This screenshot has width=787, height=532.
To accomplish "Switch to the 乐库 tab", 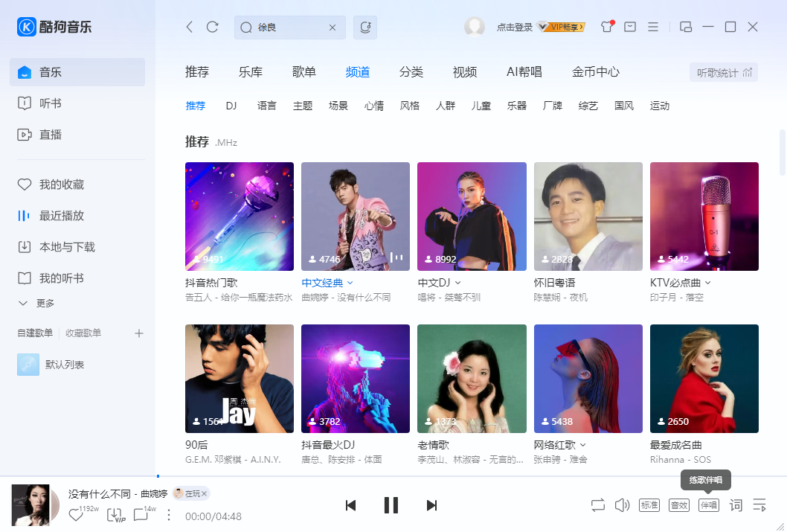I will click(x=251, y=72).
